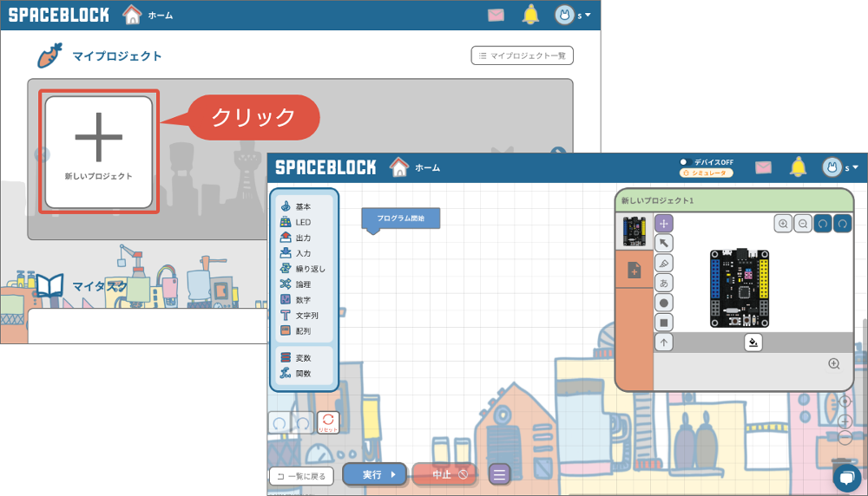The width and height of the screenshot is (868, 496).
Task: Click magnifier icon in simulator lower gray area
Action: pyautogui.click(x=834, y=363)
